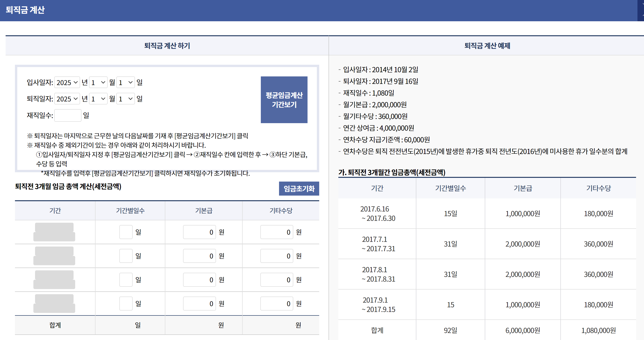Click example cell 2017.8.1 ~ 2017.8.31

(377, 274)
